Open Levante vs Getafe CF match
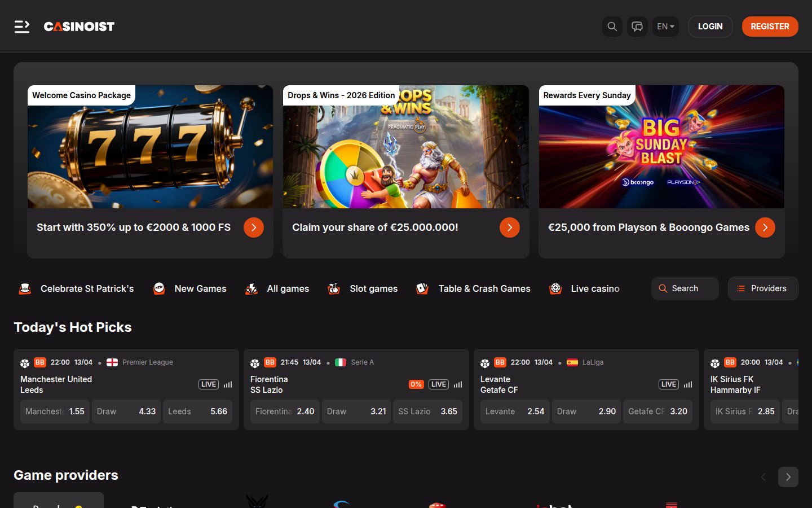Viewport: 812px width, 508px height. pos(499,384)
